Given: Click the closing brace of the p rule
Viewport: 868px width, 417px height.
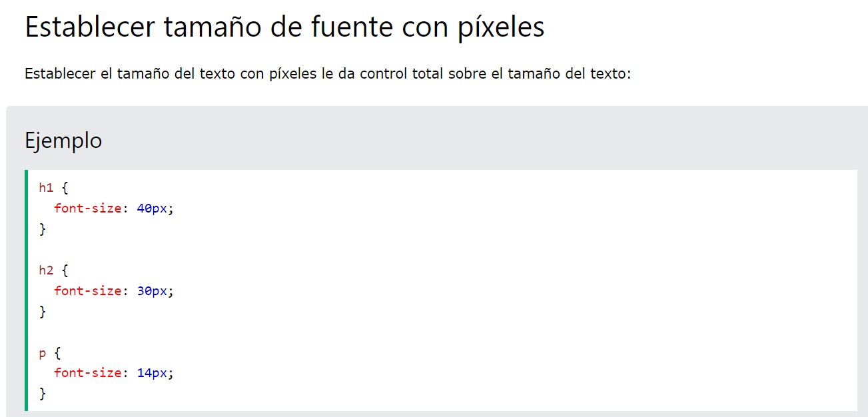Looking at the screenshot, I should click(43, 394).
